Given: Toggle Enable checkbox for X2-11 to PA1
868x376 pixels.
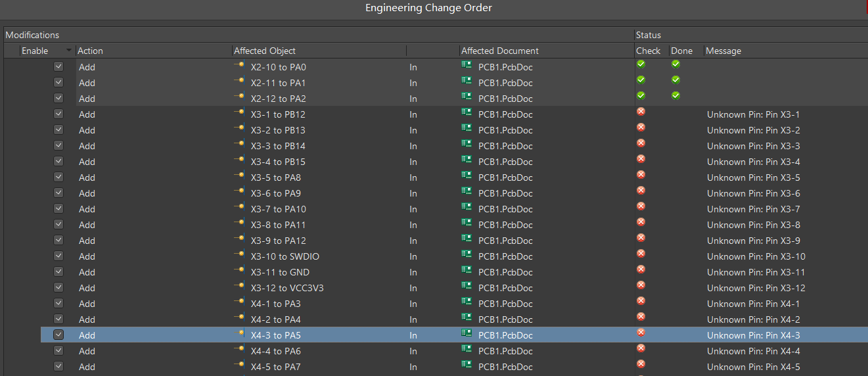Looking at the screenshot, I should [58, 82].
